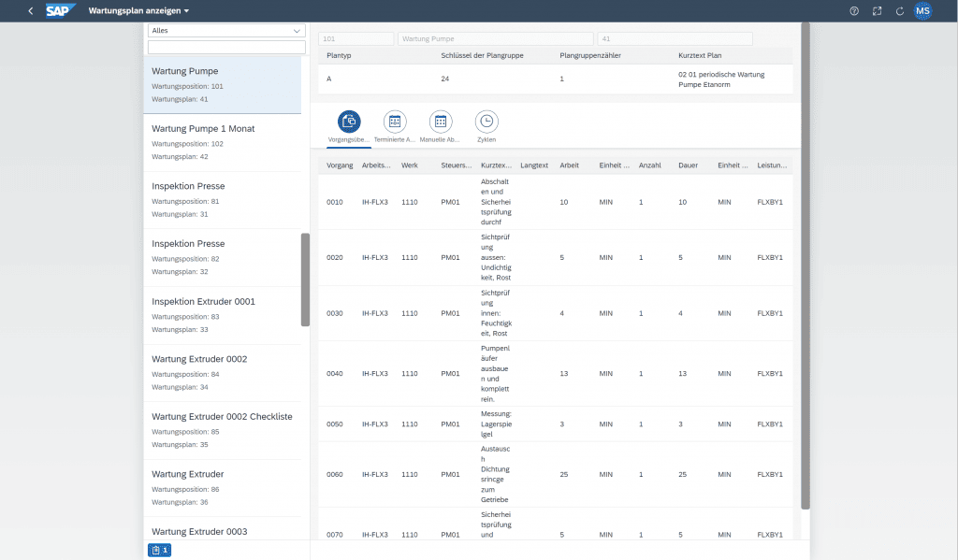Viewport: 958px width, 560px height.
Task: Click the Plantyp value A
Action: coord(329,80)
